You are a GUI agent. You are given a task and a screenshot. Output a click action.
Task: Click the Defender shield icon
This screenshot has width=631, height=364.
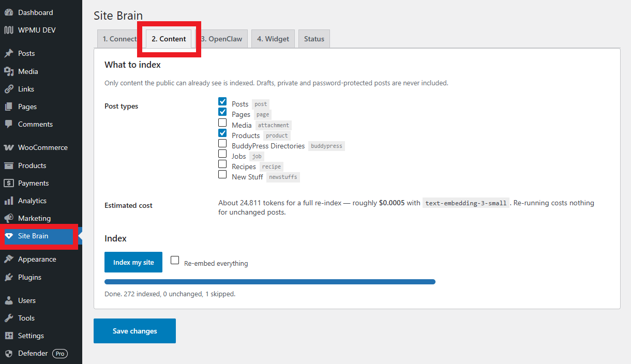(9, 354)
